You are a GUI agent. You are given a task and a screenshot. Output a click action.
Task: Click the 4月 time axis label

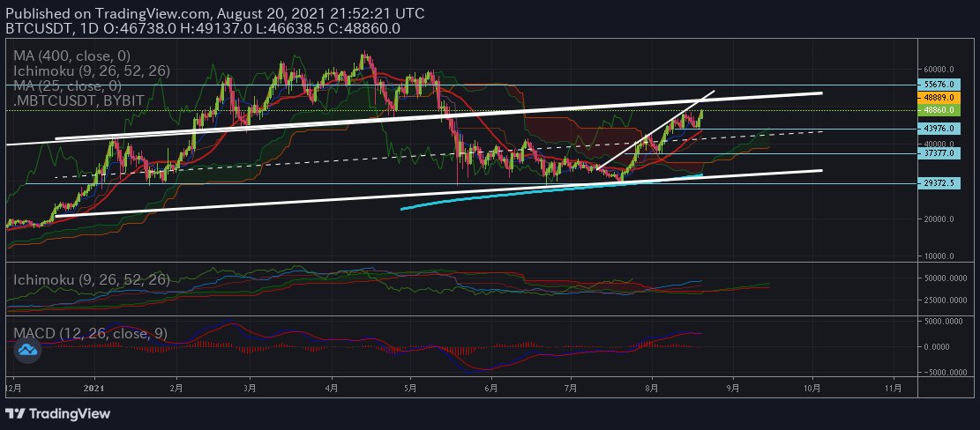(332, 388)
